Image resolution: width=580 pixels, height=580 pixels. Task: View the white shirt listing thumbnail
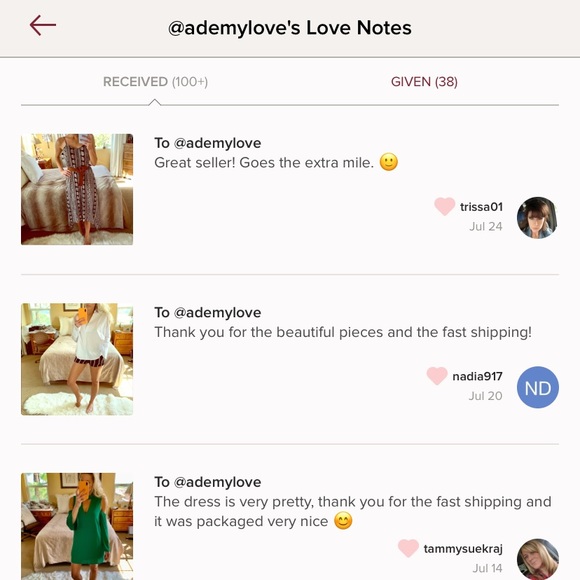point(77,359)
